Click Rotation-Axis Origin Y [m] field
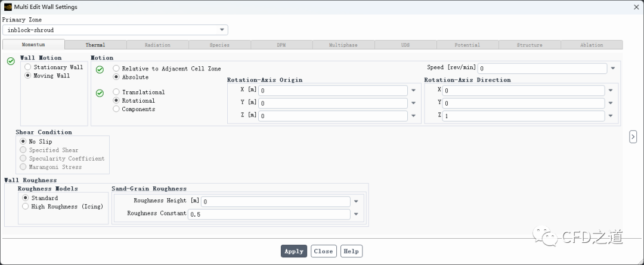This screenshot has width=644, height=265. coord(333,103)
